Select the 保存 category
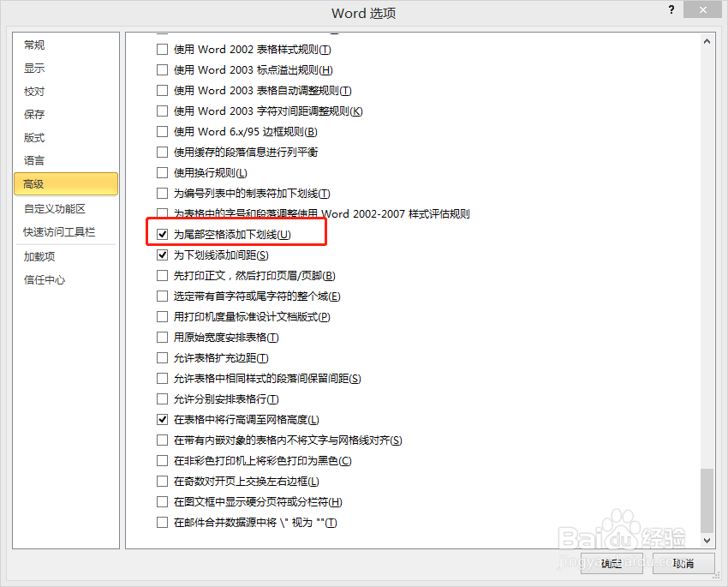This screenshot has width=728, height=587. coord(65,114)
